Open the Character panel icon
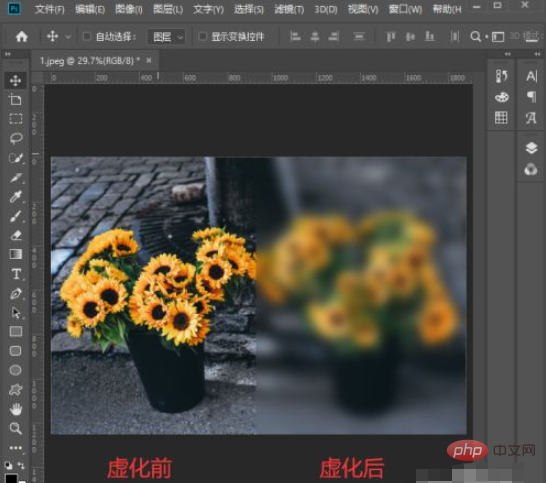Screen dimensions: 546x483 point(531,76)
